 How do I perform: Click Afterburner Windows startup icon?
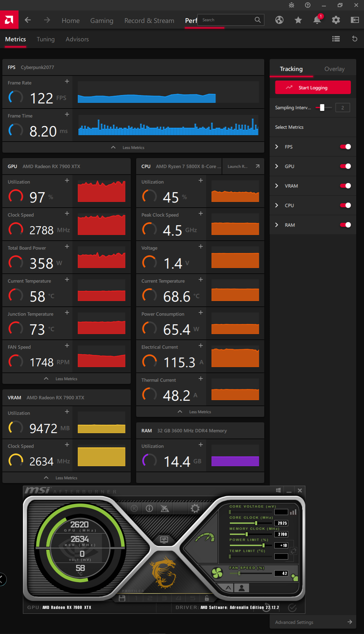pos(278,490)
